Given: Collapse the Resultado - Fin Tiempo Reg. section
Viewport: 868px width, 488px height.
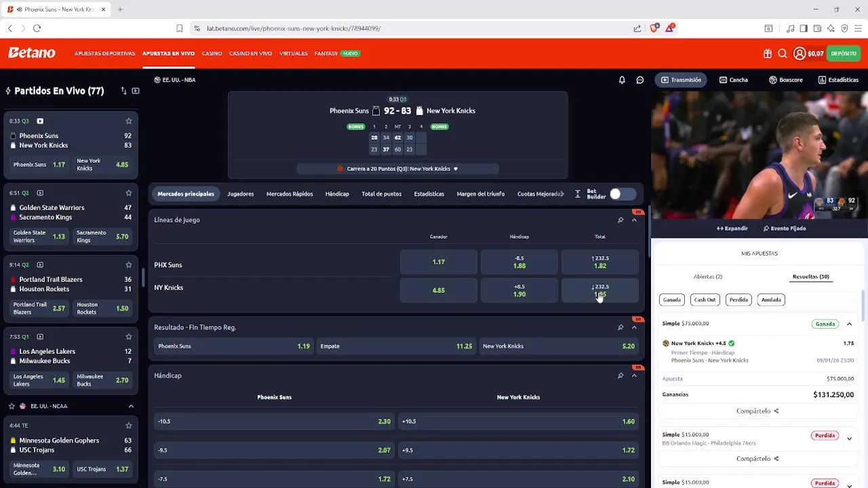Looking at the screenshot, I should point(634,327).
